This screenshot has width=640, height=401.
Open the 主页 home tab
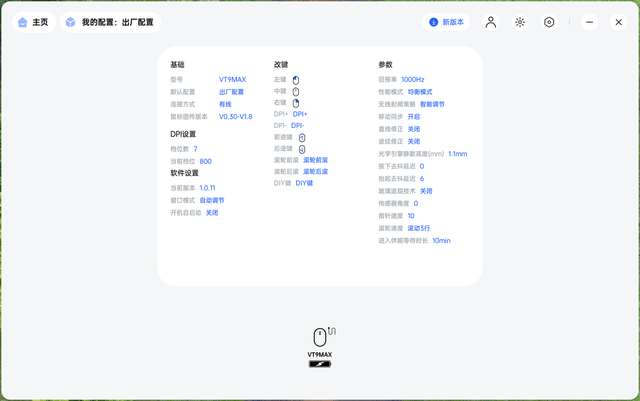34,22
